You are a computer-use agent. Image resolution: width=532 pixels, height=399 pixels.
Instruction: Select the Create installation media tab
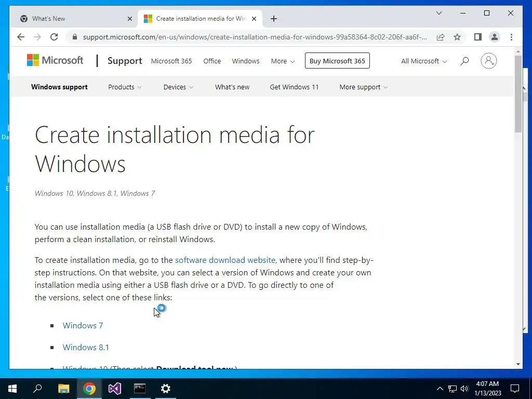coord(201,19)
